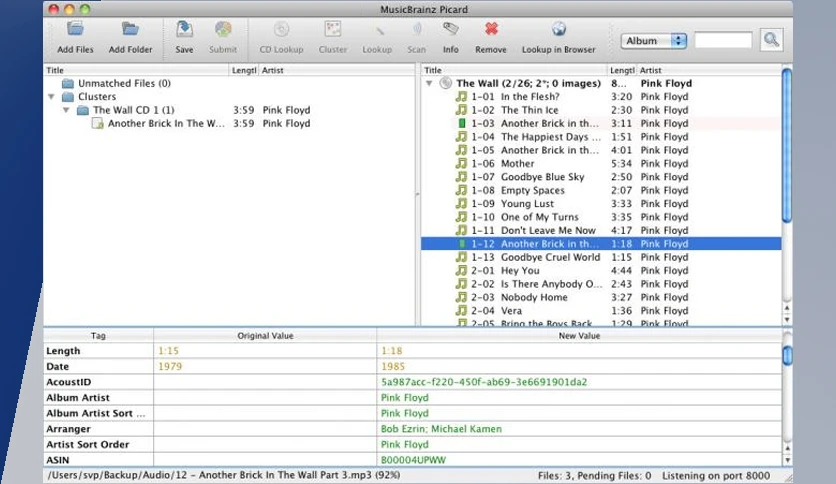Click the tag table scroll down arrow

787,460
